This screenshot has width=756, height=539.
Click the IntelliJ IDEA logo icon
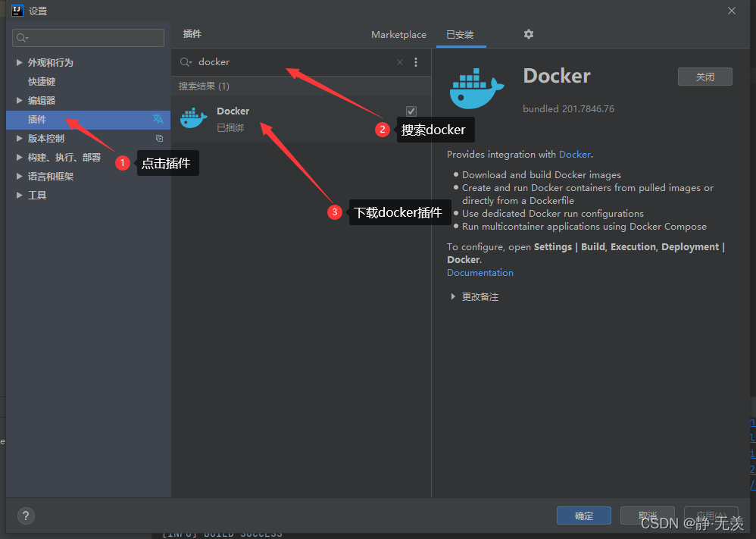[17, 10]
